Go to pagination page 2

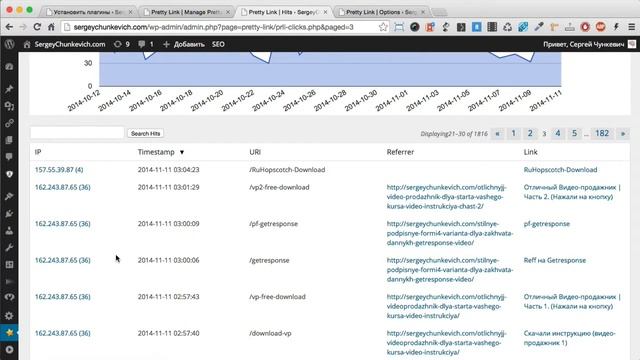pyautogui.click(x=530, y=133)
